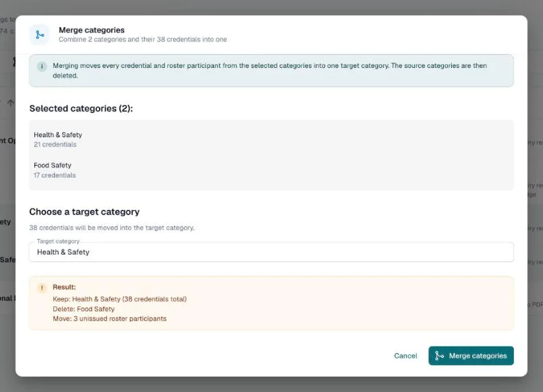Click 'Delete: Food Safety' result line
Image resolution: width=543 pixels, height=392 pixels.
[x=83, y=309]
